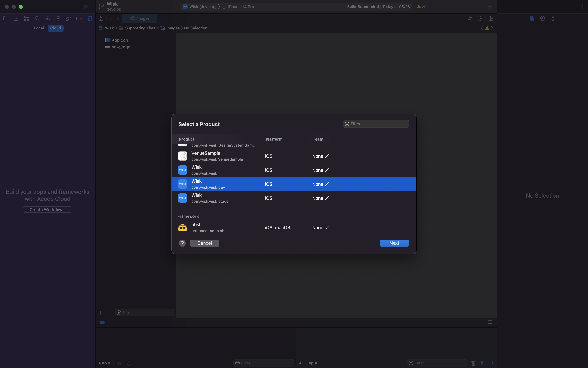Jump to next issue arrow
The width and height of the screenshot is (588, 368).
tap(492, 28)
